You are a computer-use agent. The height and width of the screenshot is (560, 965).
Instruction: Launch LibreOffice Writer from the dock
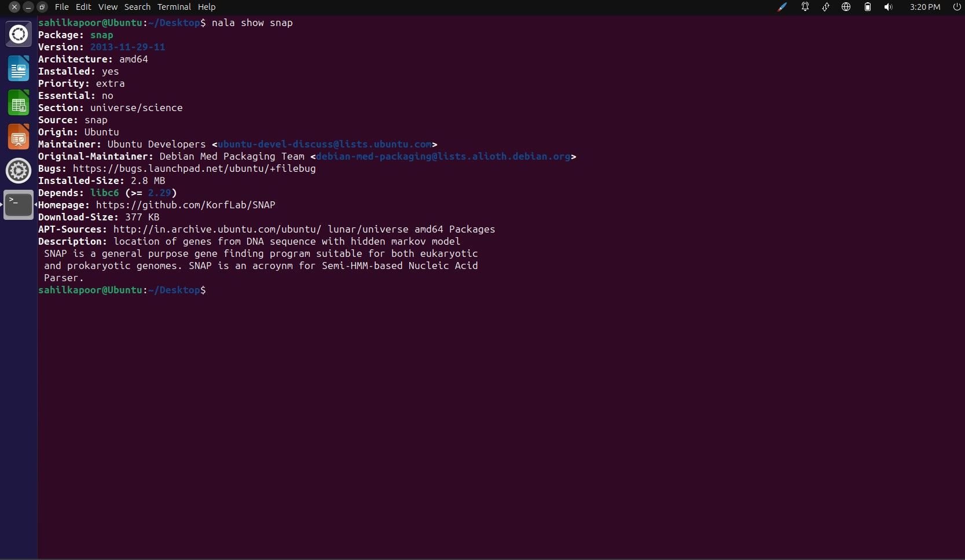(19, 68)
